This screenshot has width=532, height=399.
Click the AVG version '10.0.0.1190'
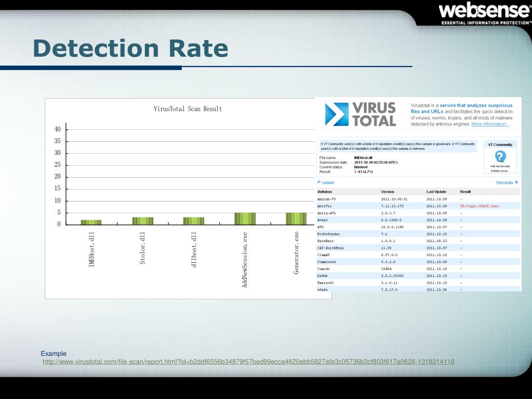click(392, 227)
